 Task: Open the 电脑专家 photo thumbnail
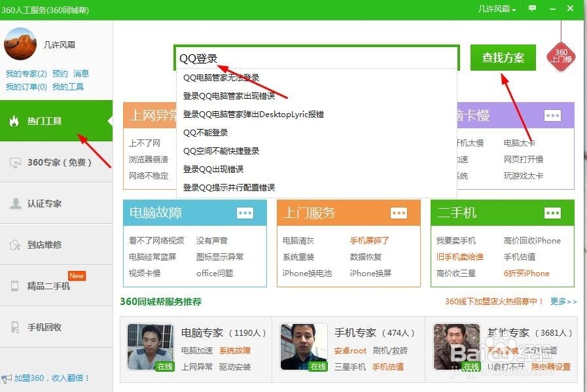tap(151, 347)
